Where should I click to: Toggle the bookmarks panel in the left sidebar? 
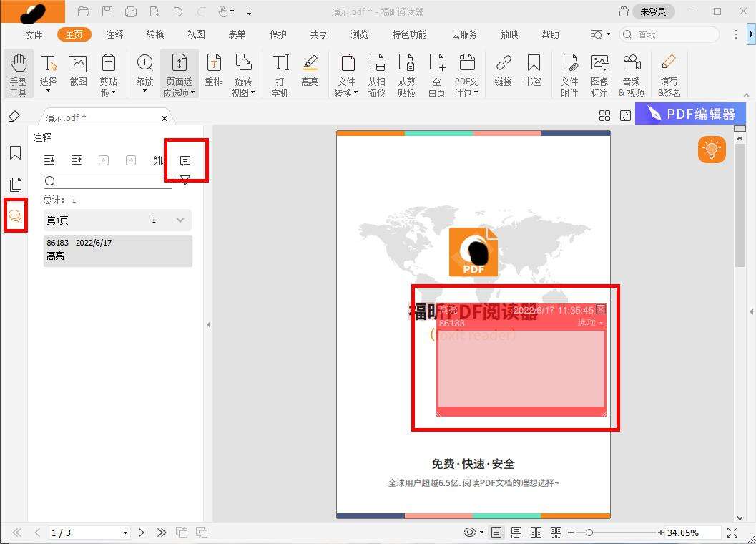(x=16, y=152)
